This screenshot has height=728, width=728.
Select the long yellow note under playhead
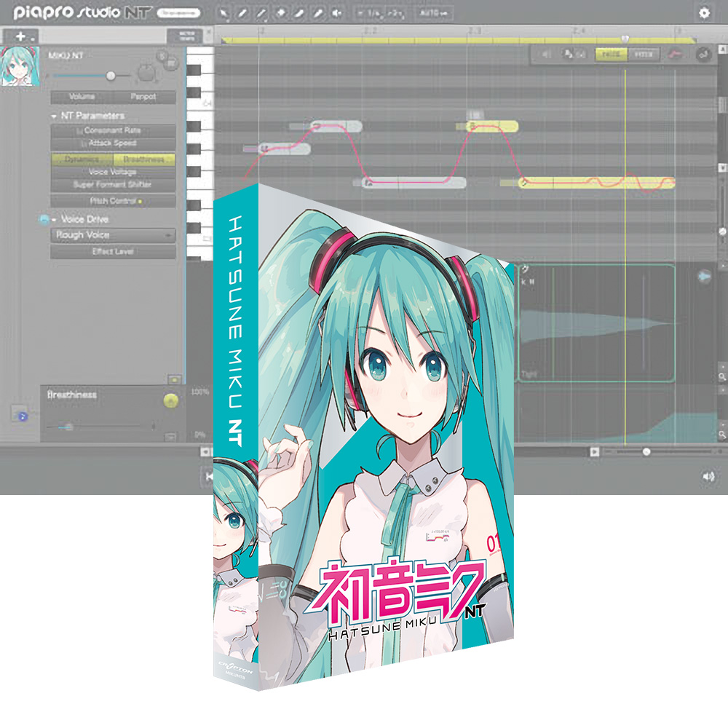click(x=597, y=183)
